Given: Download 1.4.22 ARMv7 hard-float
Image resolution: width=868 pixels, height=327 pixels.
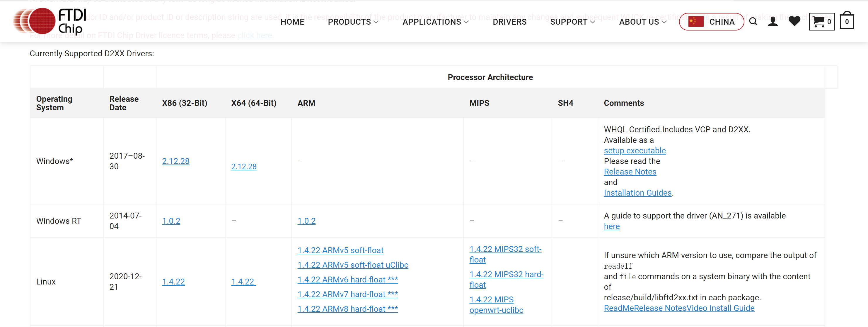Looking at the screenshot, I should (347, 294).
